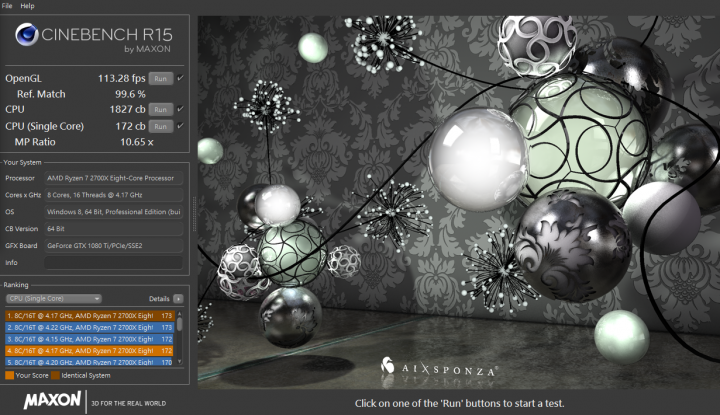Open the File menu

pyautogui.click(x=7, y=6)
